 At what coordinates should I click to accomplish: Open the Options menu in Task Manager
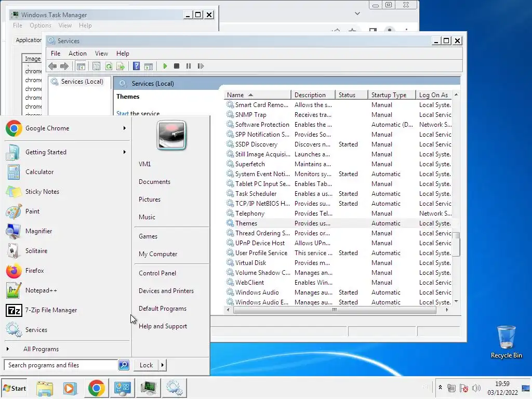[41, 25]
